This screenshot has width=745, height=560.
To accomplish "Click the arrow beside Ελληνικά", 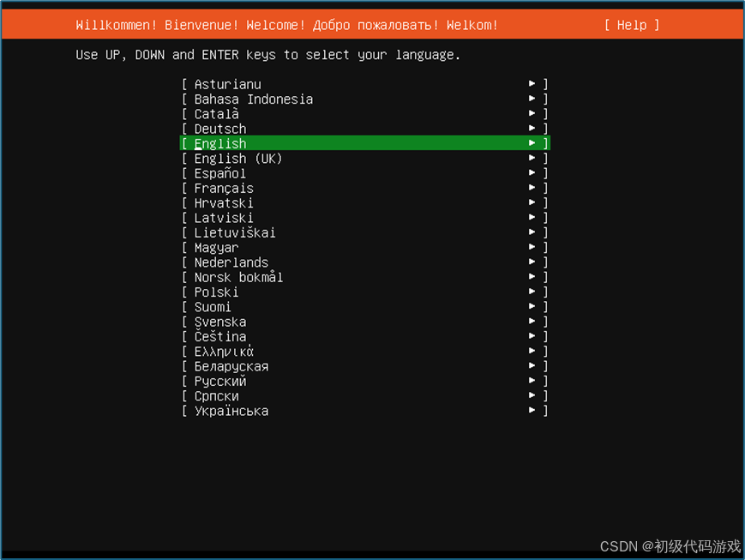I will click(532, 351).
